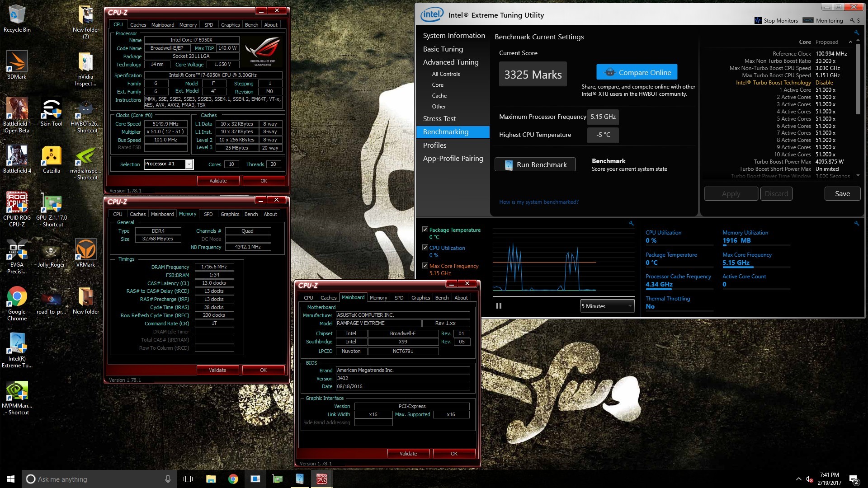Click the 3325 Marks score box
The height and width of the screenshot is (488, 868).
click(x=533, y=74)
